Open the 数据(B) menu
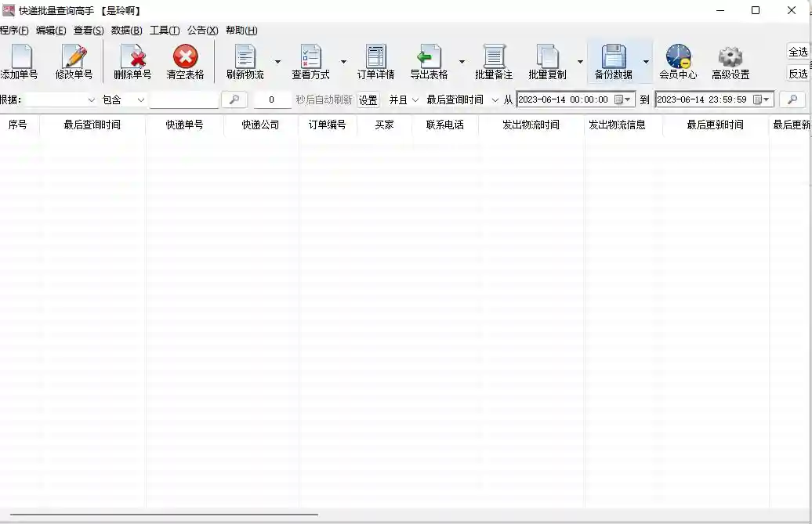Viewport: 812px width, 524px height. tap(126, 31)
